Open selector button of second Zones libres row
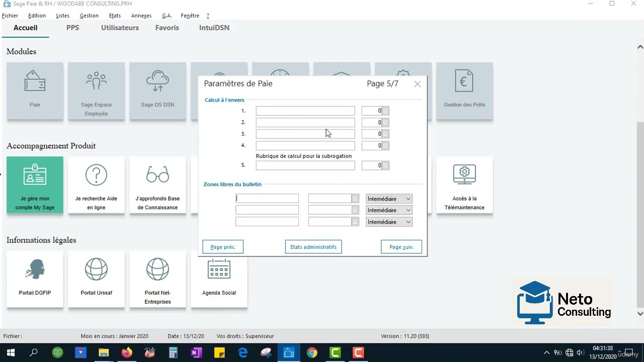 355,210
